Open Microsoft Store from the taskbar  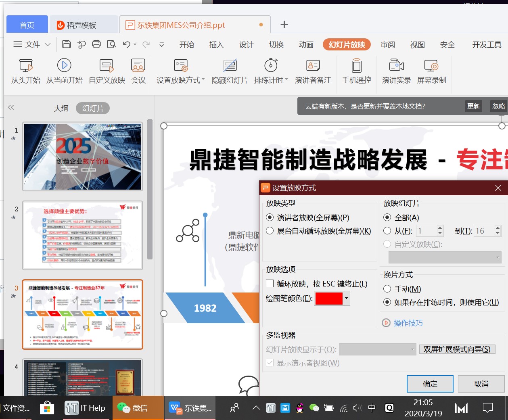pos(47,408)
